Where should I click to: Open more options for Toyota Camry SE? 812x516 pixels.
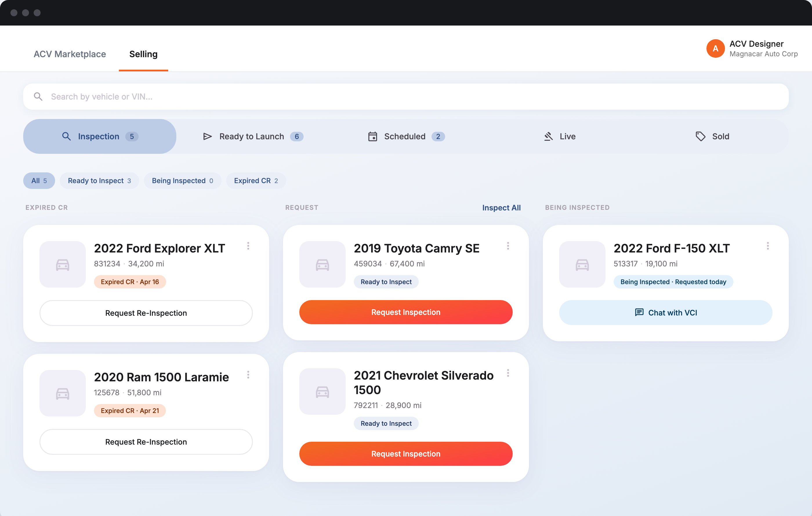point(508,246)
